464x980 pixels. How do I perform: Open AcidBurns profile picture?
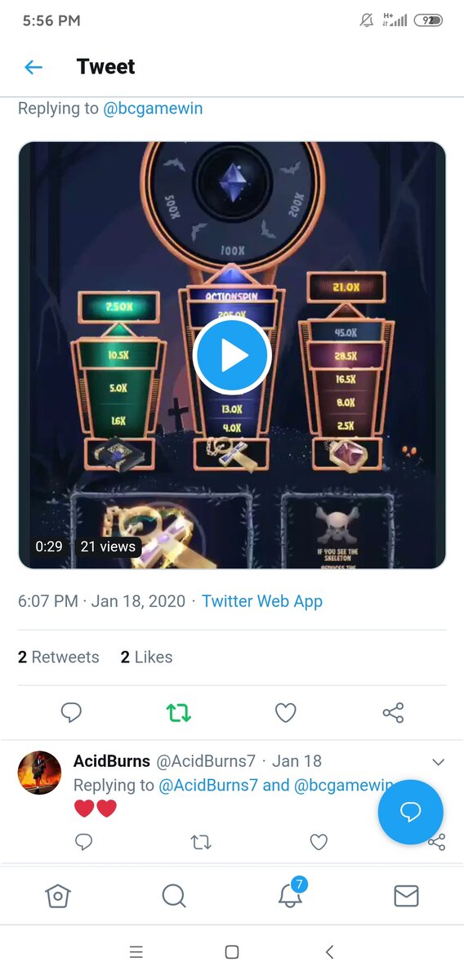[x=39, y=773]
